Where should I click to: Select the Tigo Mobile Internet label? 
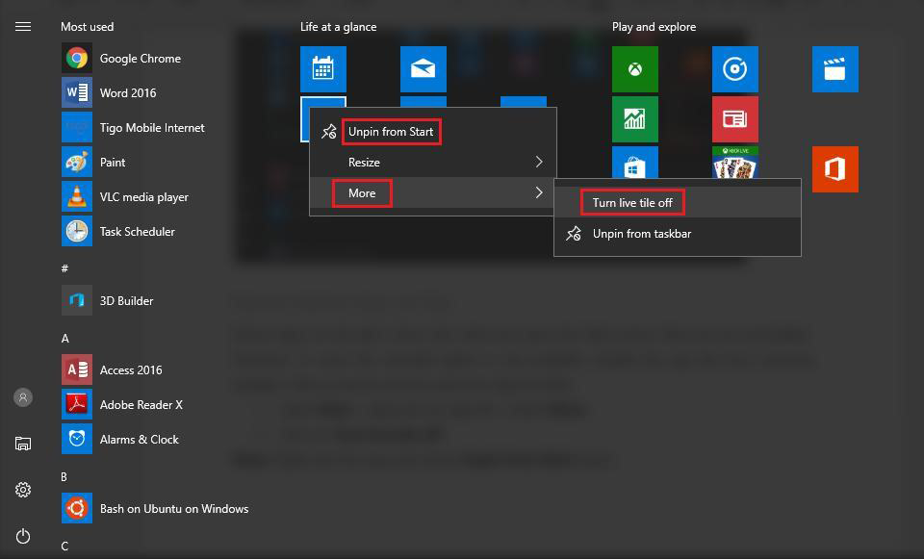(x=152, y=127)
